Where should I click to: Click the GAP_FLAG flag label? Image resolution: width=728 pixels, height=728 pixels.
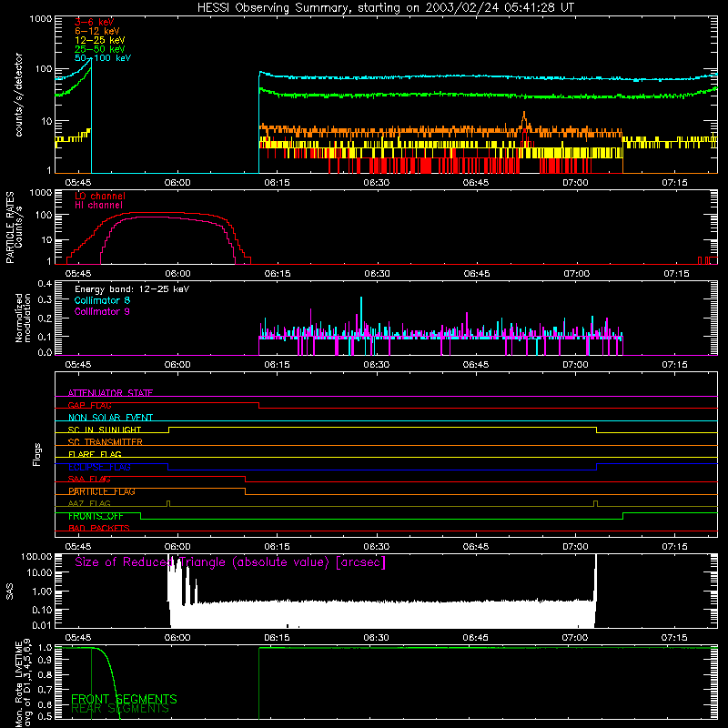point(89,405)
